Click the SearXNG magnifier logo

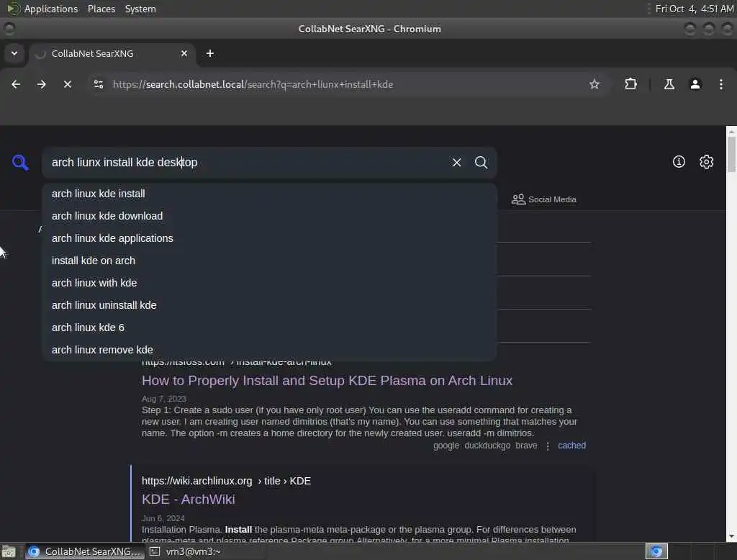click(x=20, y=162)
